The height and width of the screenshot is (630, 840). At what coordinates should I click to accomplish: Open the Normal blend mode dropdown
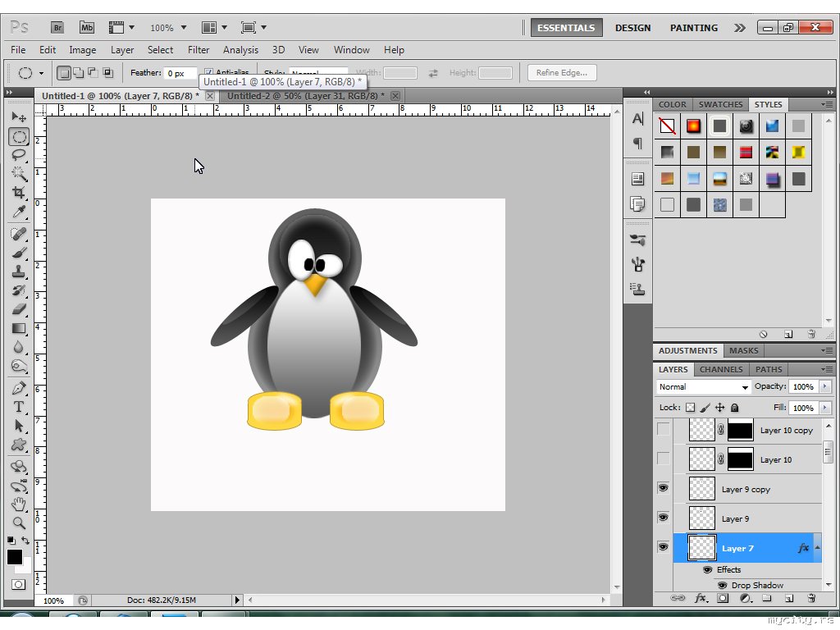[704, 387]
